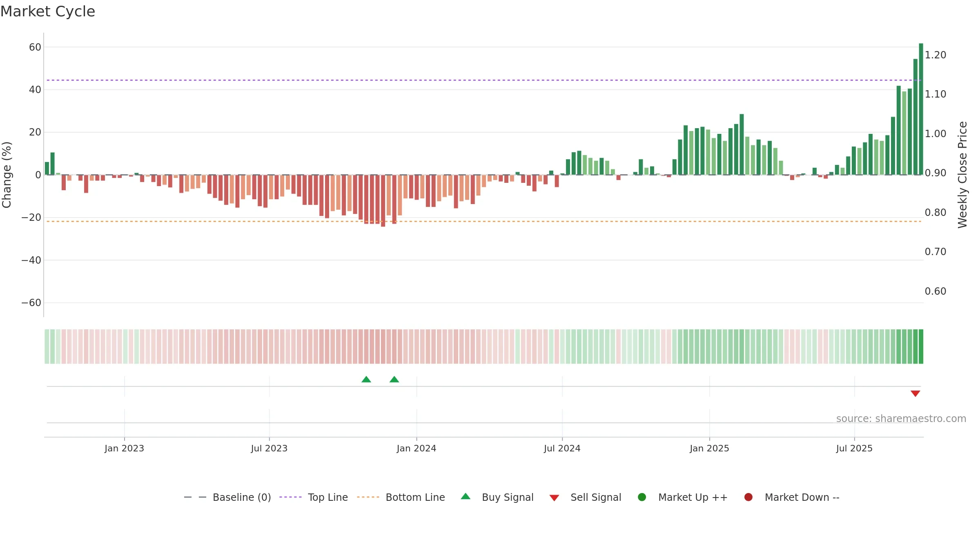The height and width of the screenshot is (551, 980).
Task: Click the orange dotted Bottom Line in chart
Action: [484, 221]
